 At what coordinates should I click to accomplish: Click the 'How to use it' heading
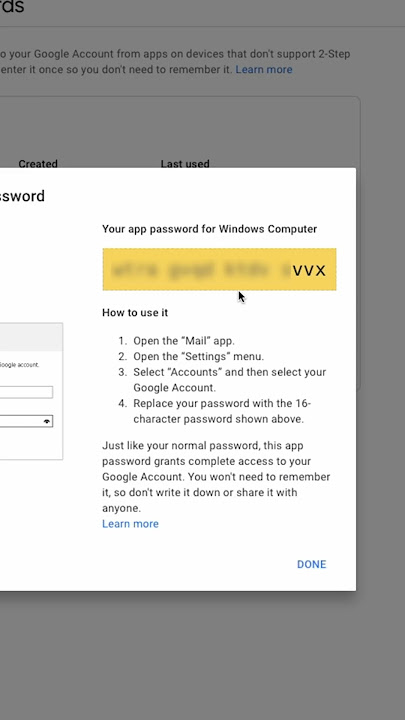coord(135,313)
